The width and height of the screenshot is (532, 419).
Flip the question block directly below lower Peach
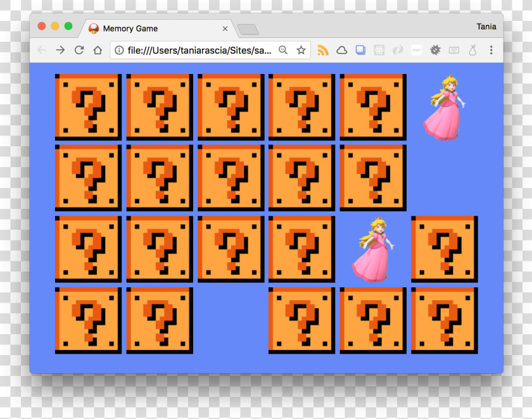(x=373, y=320)
